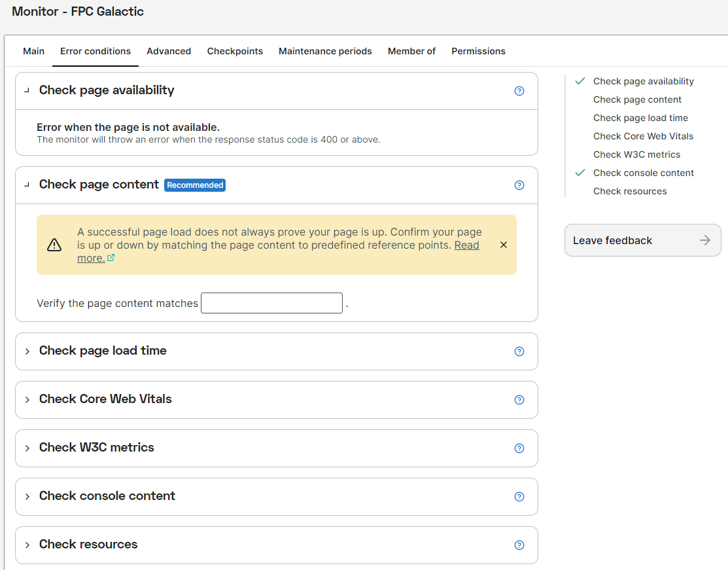Open help icon for Check page load time
Viewport: 728px width, 570px height.
519,351
